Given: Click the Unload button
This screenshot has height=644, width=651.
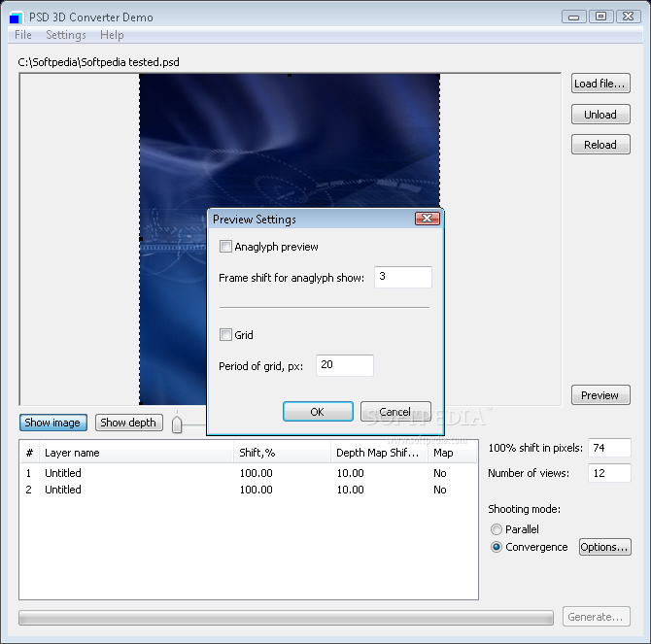Looking at the screenshot, I should coord(600,114).
